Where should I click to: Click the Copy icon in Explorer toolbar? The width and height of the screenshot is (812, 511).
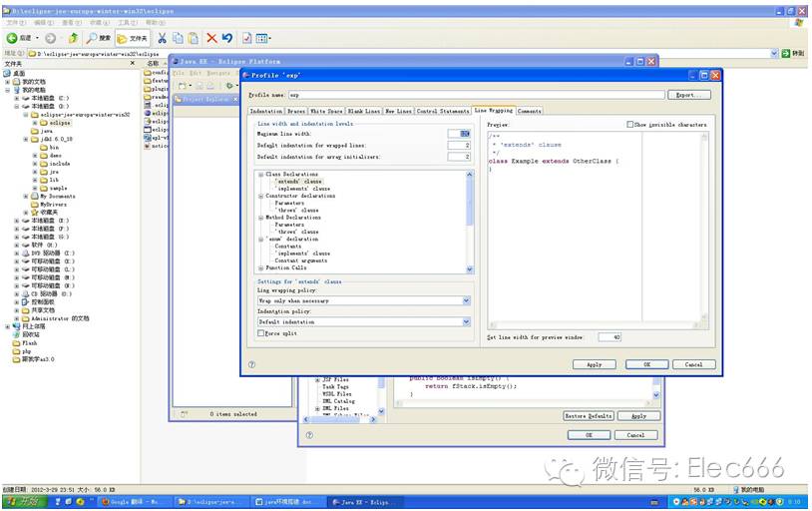178,38
